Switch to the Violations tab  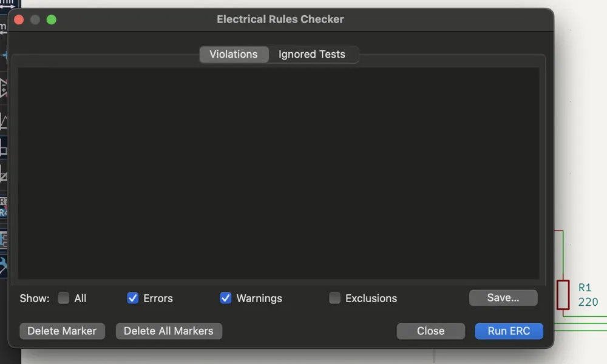point(234,54)
